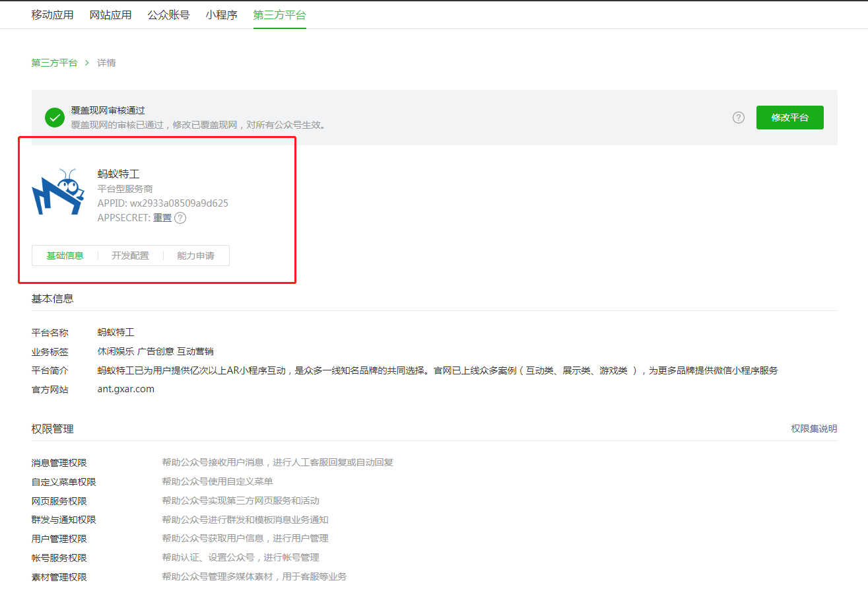
Task: Select the 第三方平台 top tab
Action: 279,15
